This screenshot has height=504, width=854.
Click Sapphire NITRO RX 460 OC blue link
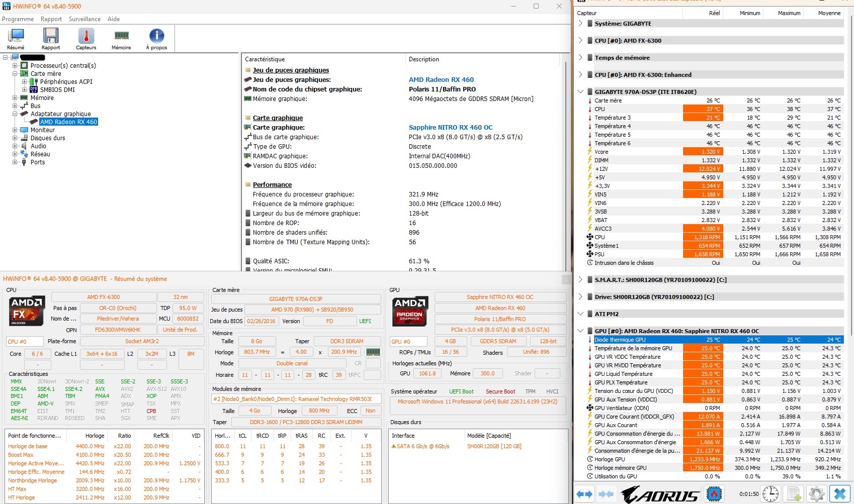click(451, 128)
